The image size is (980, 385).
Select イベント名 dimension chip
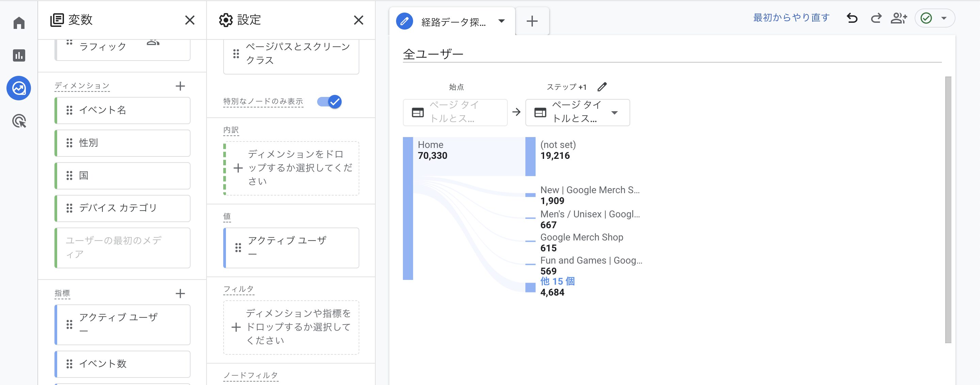[122, 110]
